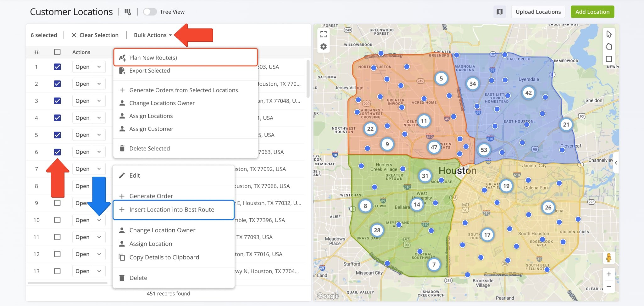Select Insert Location into Best Route
Screen dimensions: 644x306
(174, 210)
